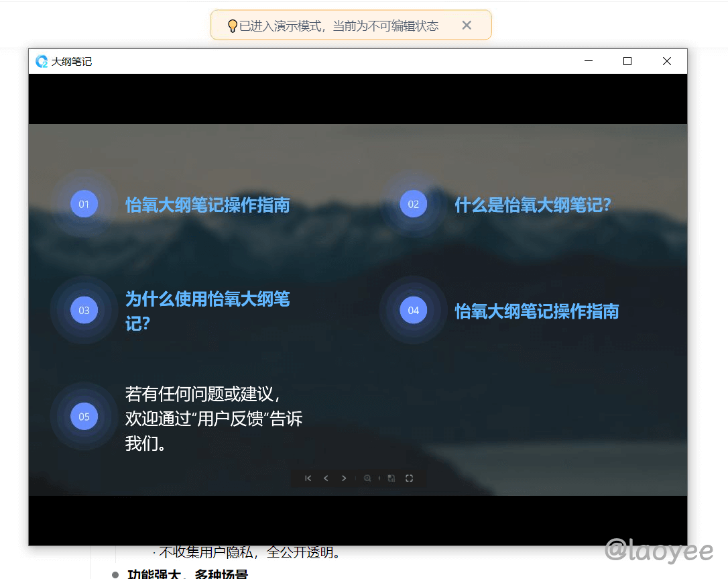Viewport: 728px width, 579px height.
Task: Select the 03 numbered circle
Action: (x=84, y=310)
